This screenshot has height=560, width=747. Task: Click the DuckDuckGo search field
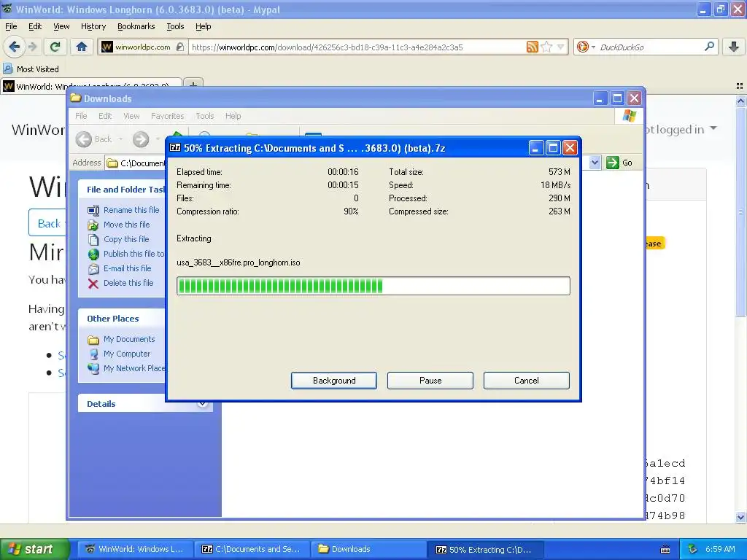click(x=650, y=47)
